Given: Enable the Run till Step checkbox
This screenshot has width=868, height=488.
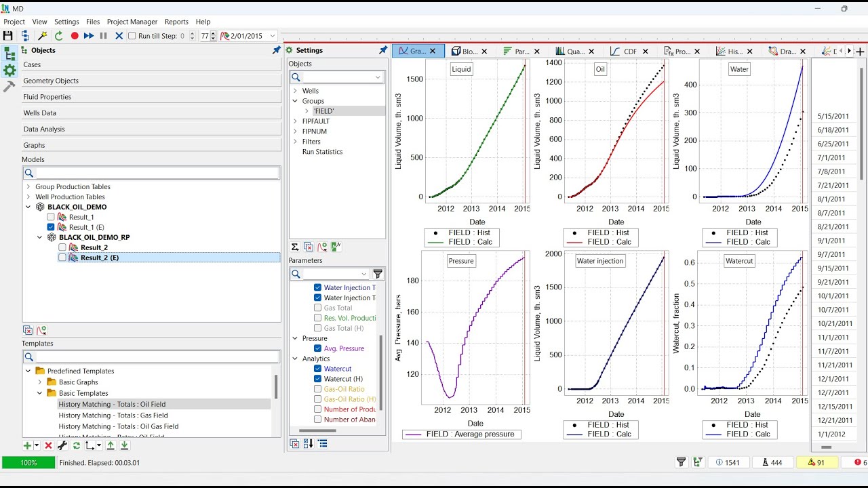Looking at the screenshot, I should point(132,36).
